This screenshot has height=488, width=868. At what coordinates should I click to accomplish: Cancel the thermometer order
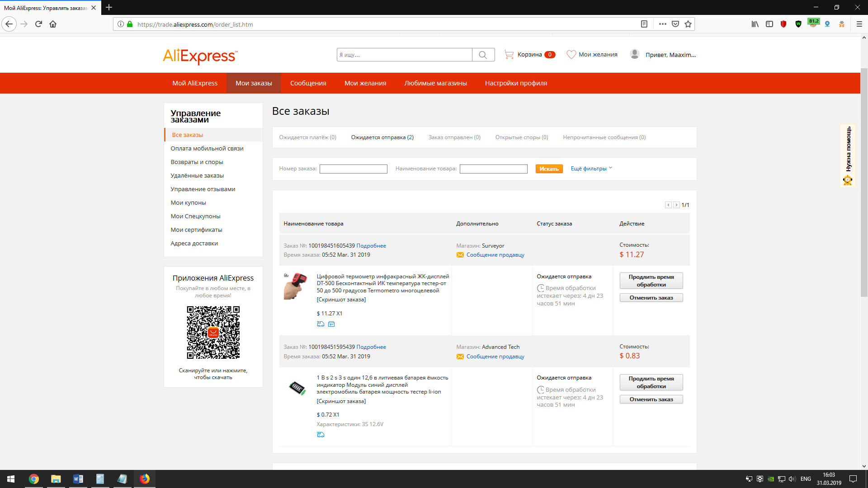click(x=651, y=298)
